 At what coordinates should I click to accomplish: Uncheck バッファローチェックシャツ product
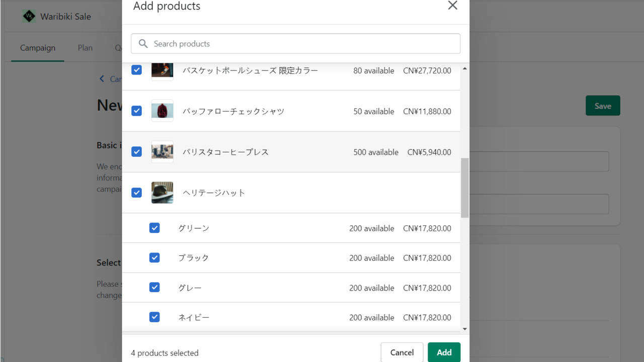136,111
